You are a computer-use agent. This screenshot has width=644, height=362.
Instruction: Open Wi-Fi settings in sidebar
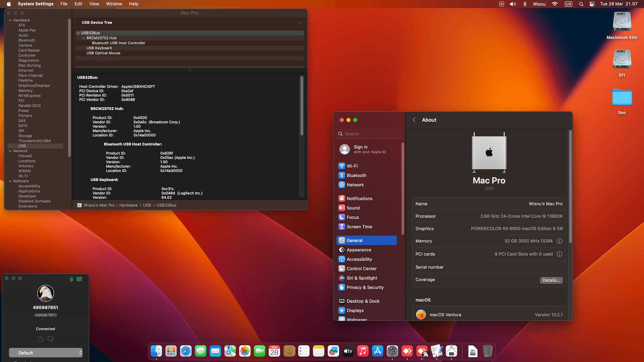pos(352,166)
